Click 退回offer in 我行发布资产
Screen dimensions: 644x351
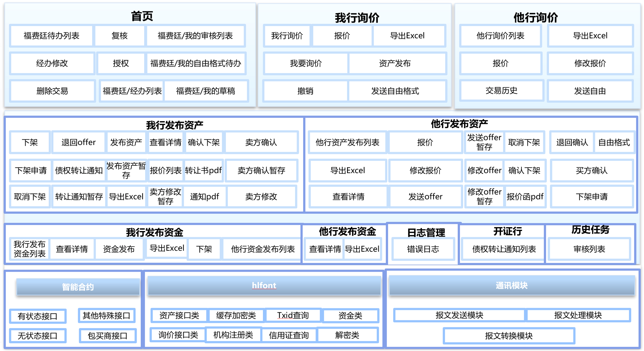click(78, 142)
